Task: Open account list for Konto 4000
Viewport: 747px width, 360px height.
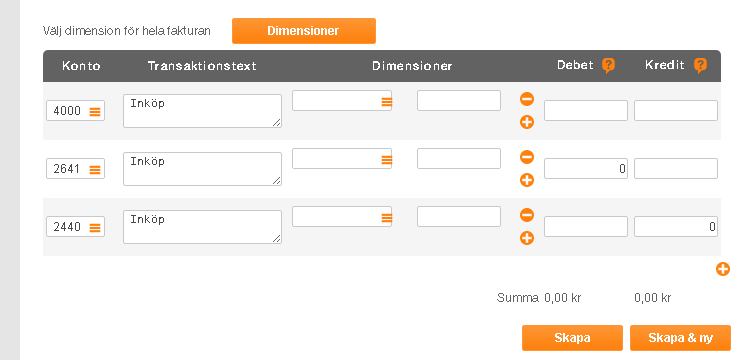Action: pos(95,111)
